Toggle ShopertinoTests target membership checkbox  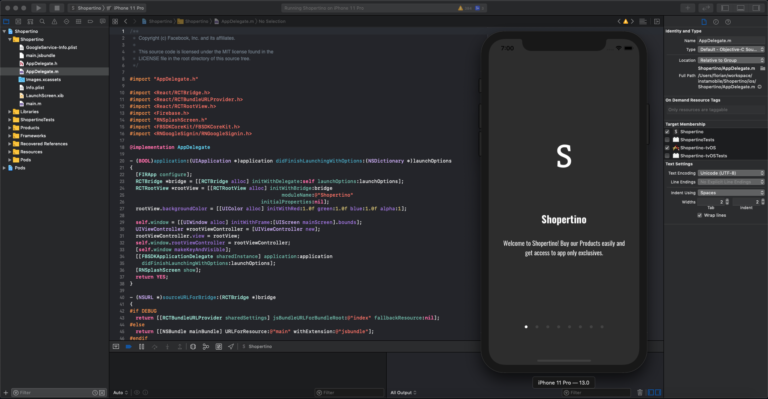click(x=667, y=140)
